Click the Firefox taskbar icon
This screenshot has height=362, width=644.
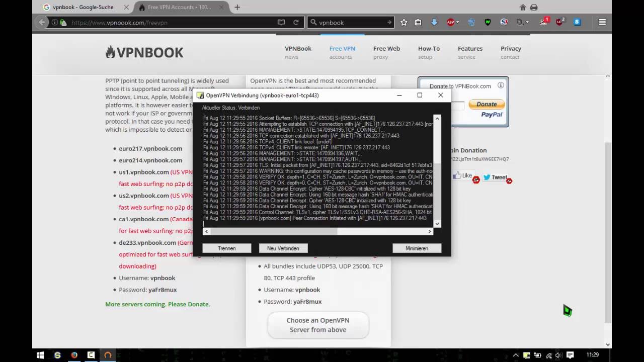pos(74,355)
